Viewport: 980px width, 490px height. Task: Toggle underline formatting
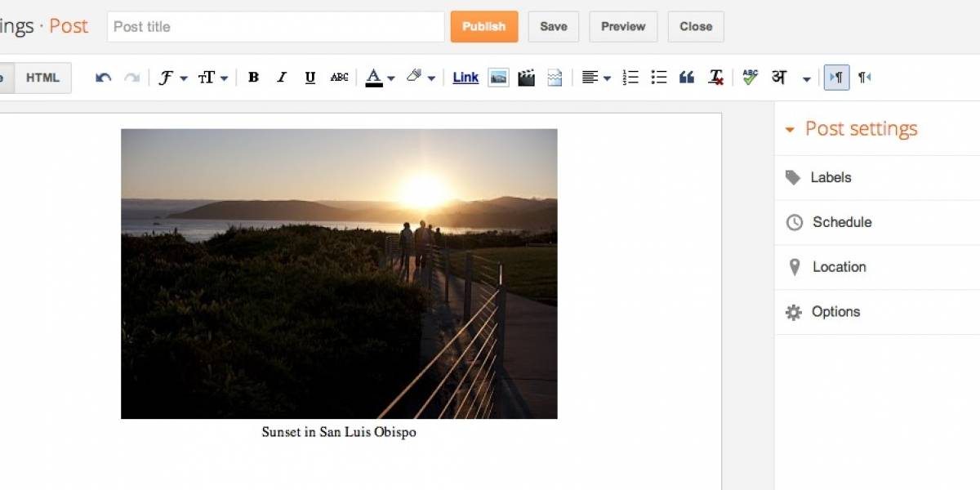coord(310,78)
